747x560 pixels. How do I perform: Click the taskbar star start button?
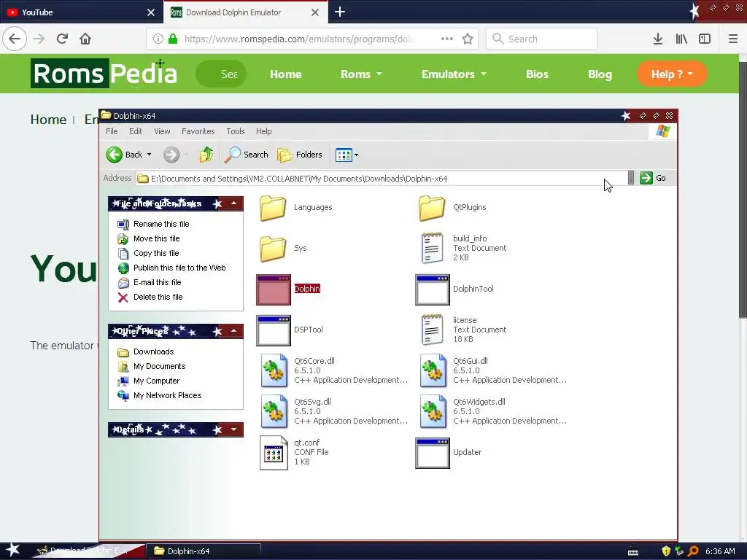click(12, 551)
